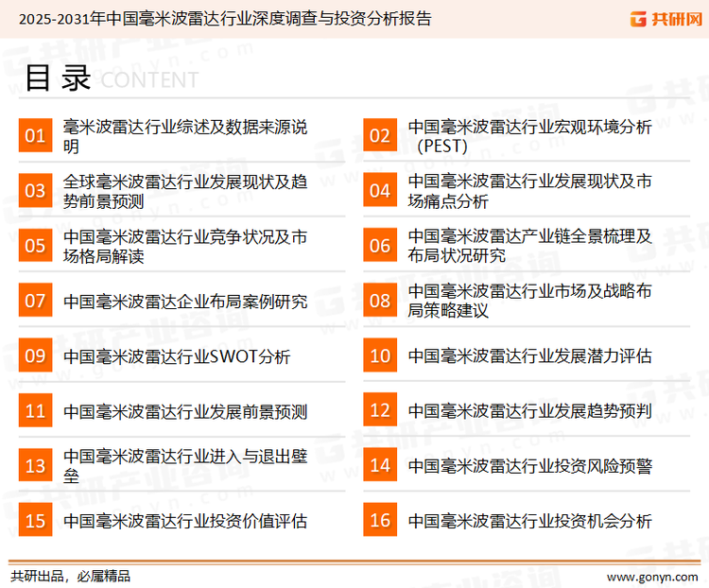Select 中国毫米波雷达产业链全景梳理及布局状况研究 entry
709x588 pixels.
click(x=529, y=246)
